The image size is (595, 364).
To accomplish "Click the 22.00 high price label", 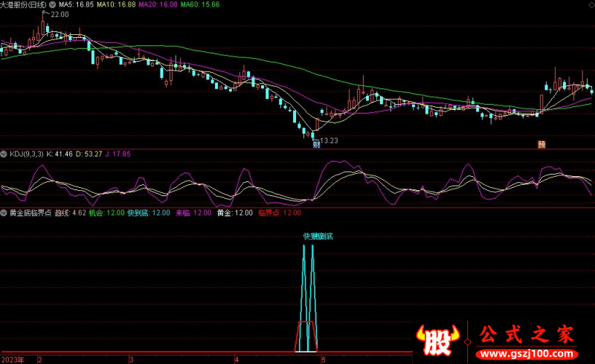I will click(59, 15).
